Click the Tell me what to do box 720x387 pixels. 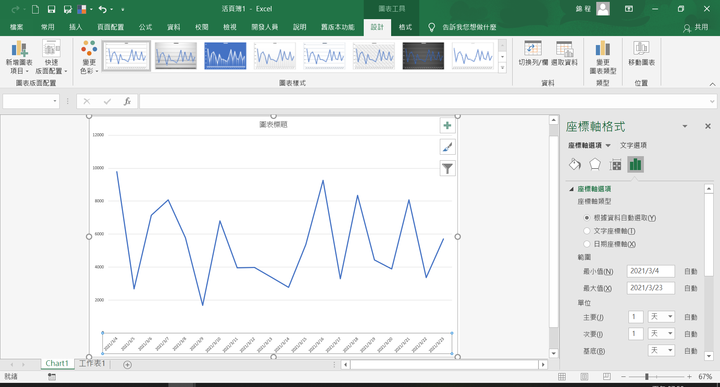469,28
